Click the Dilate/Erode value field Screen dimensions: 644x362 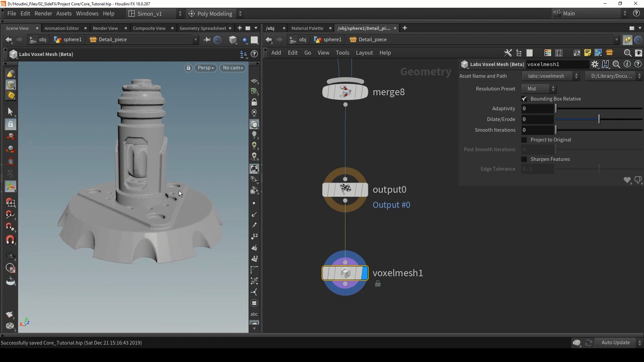click(x=537, y=120)
